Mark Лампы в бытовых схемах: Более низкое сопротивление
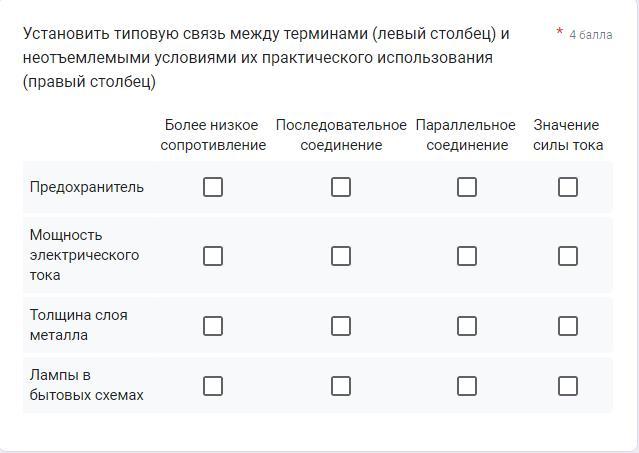Image resolution: width=639 pixels, height=453 pixels. click(x=213, y=386)
